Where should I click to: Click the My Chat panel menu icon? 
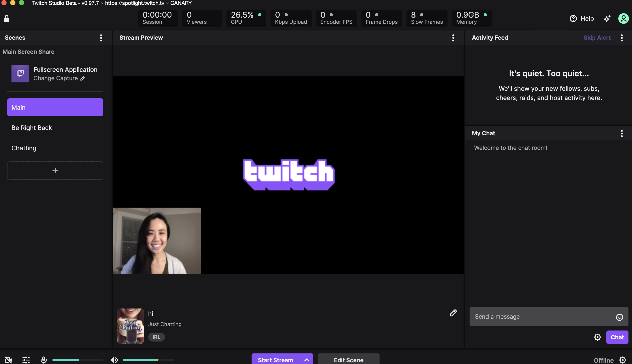point(622,134)
